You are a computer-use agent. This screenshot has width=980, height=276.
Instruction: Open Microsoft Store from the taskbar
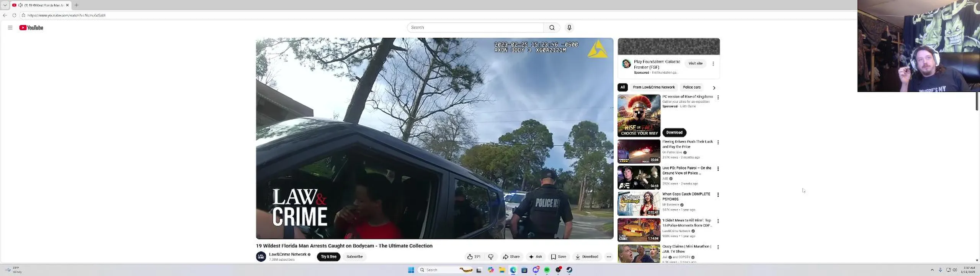tap(524, 270)
